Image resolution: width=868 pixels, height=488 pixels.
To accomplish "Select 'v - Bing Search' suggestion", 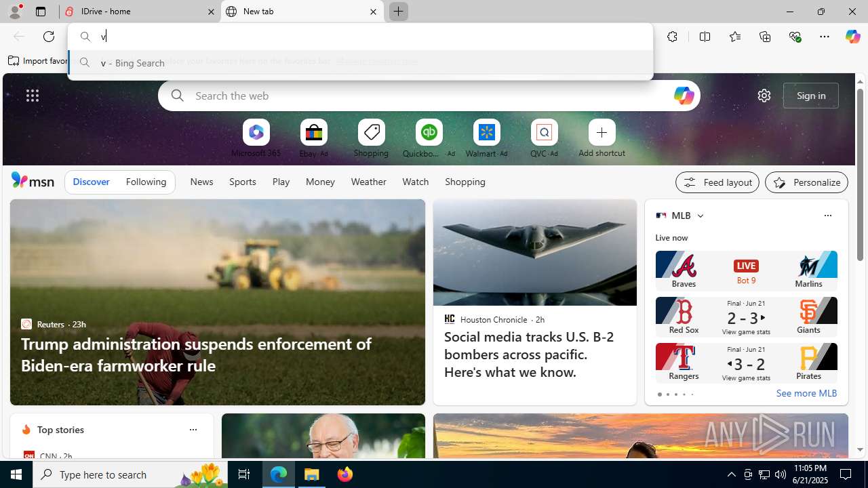I will [x=360, y=63].
